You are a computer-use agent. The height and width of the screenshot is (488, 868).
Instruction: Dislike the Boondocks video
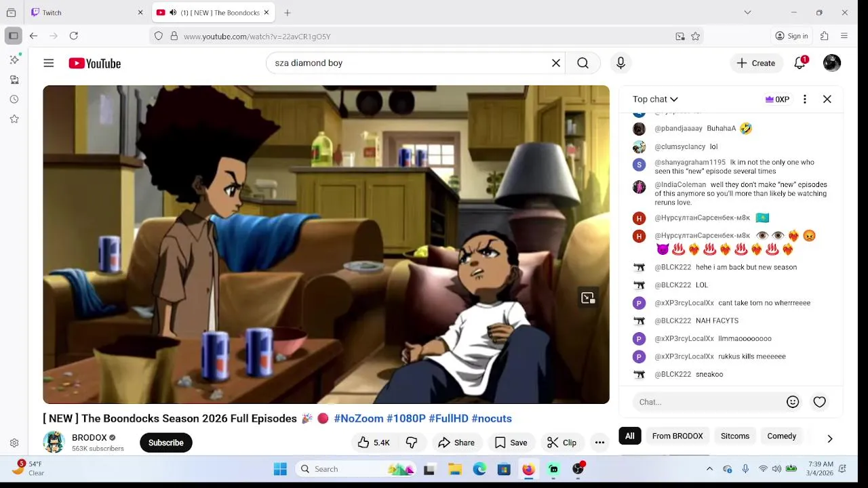[412, 443]
